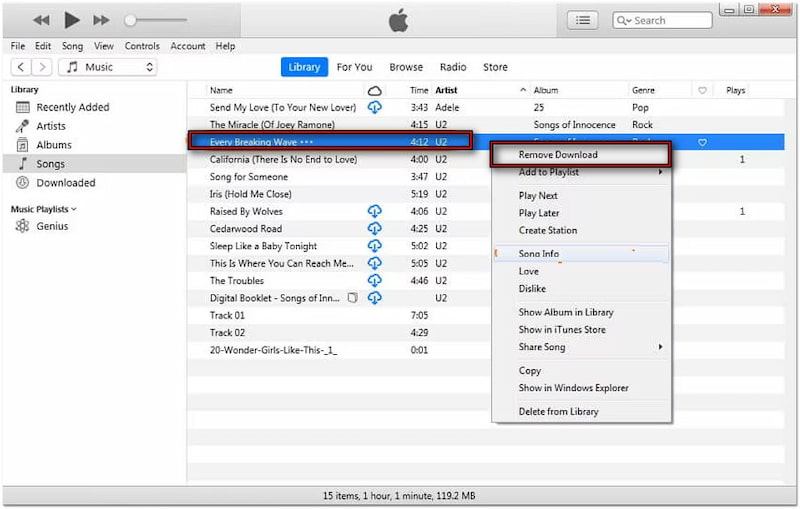800x509 pixels.
Task: Open Recently Added in sidebar
Action: 94,107
